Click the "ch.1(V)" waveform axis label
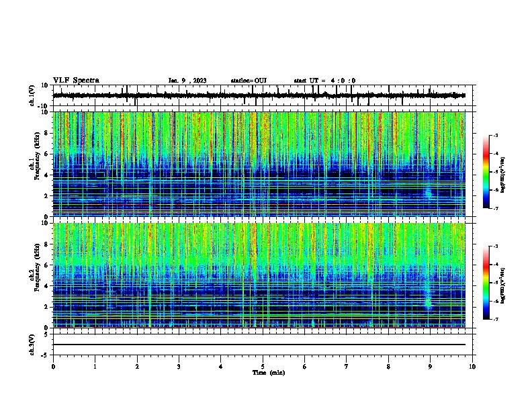532x411 pixels. 32,95
